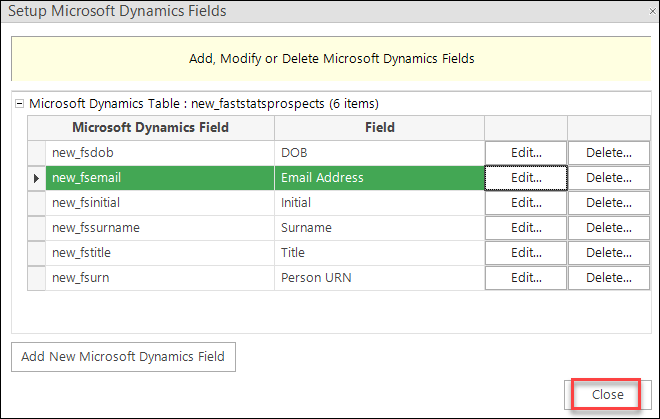Screen dimensions: 660x419
Task: Delete the new_fsurn field
Action: pyautogui.click(x=609, y=278)
